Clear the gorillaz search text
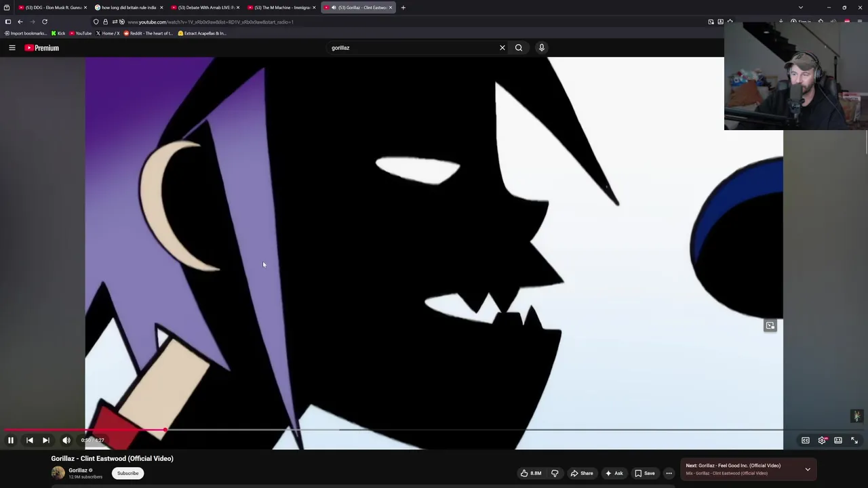Screen dimensions: 868x488 [x=502, y=47]
